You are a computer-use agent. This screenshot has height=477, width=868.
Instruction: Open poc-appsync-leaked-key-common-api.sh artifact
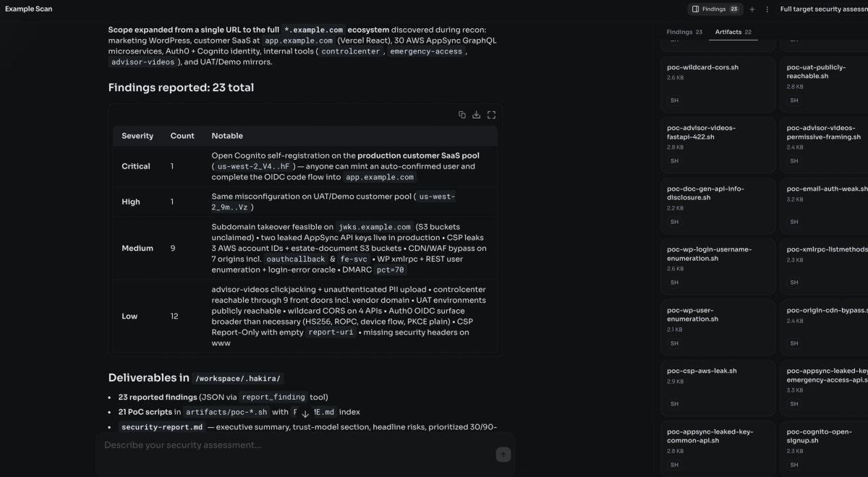point(718,447)
